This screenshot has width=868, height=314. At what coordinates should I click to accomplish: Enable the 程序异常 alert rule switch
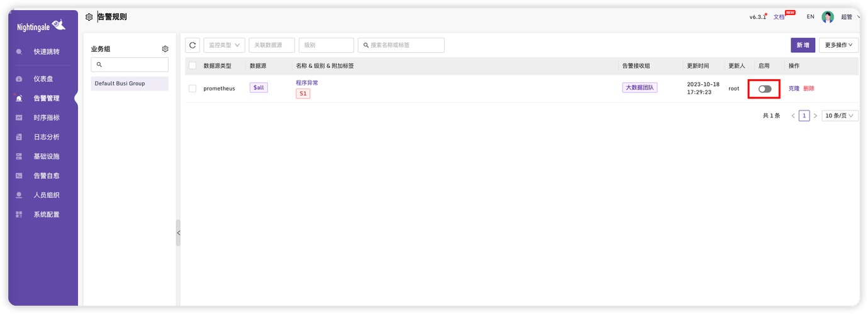tap(765, 89)
